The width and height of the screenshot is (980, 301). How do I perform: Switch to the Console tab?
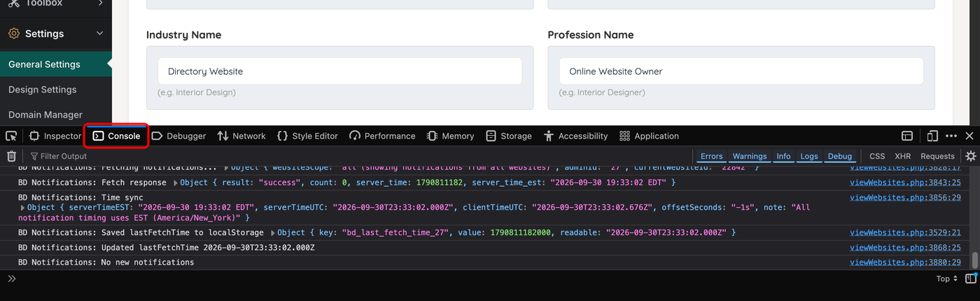tap(117, 136)
